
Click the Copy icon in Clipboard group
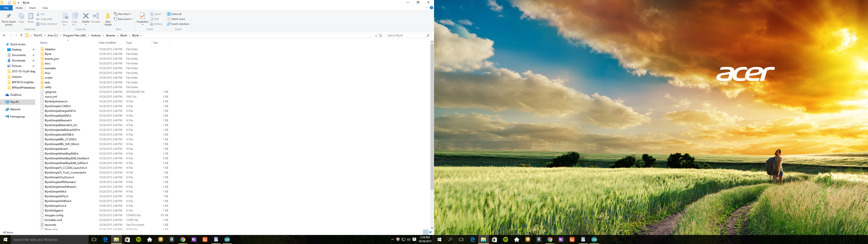pyautogui.click(x=21, y=18)
